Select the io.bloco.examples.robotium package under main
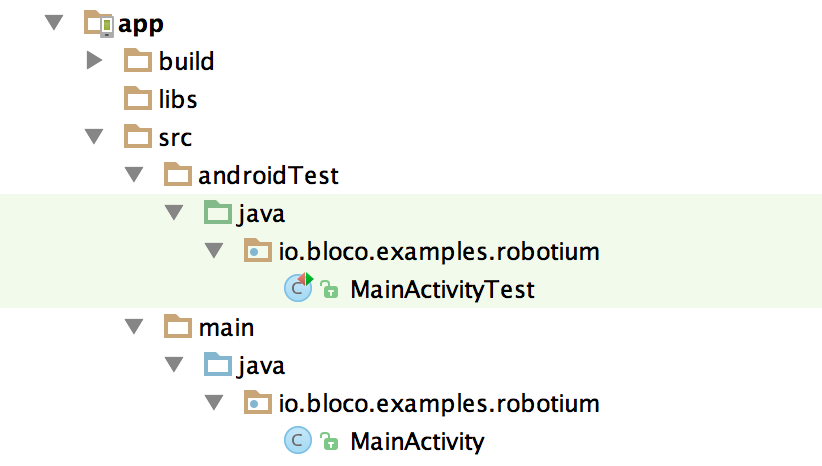This screenshot has height=466, width=822. click(439, 403)
